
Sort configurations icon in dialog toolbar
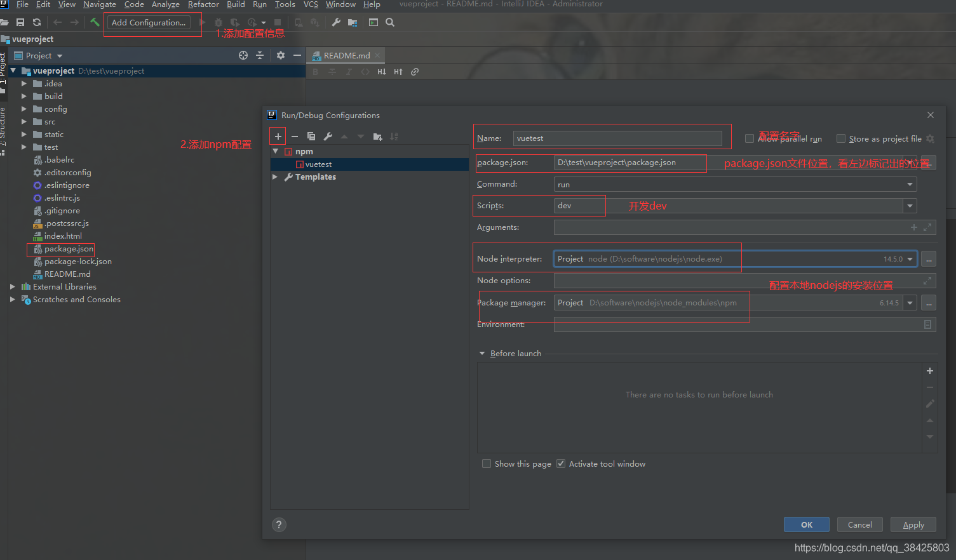coord(394,137)
